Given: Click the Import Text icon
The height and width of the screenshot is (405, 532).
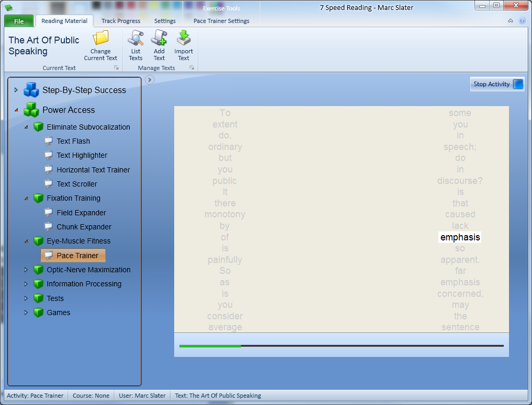Looking at the screenshot, I should [184, 39].
